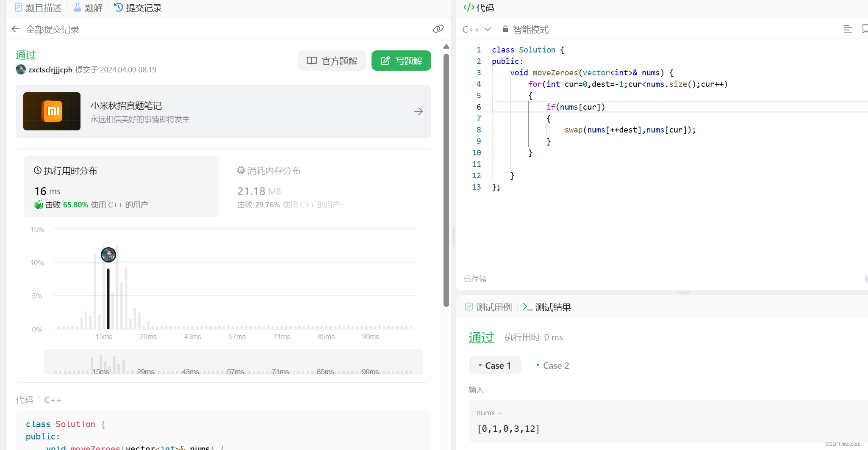Switch to 测试结果 tab
Screen dimensions: 868x450
tap(547, 307)
